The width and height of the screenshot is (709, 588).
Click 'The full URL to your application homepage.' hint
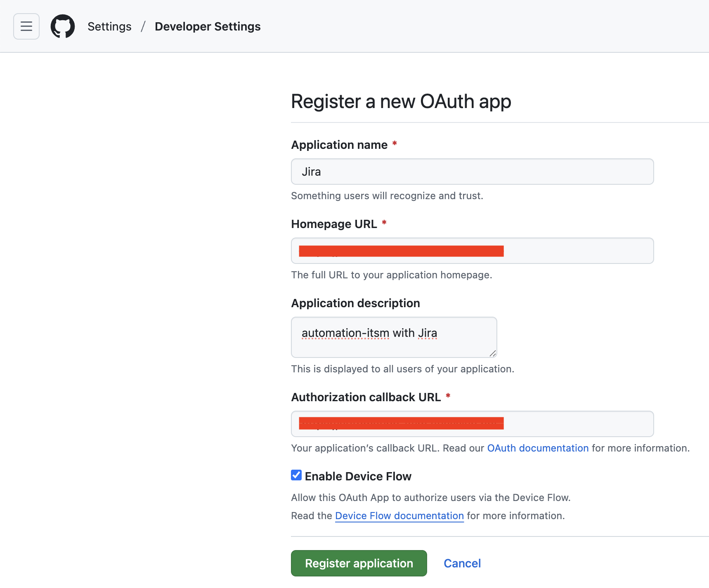coord(392,275)
